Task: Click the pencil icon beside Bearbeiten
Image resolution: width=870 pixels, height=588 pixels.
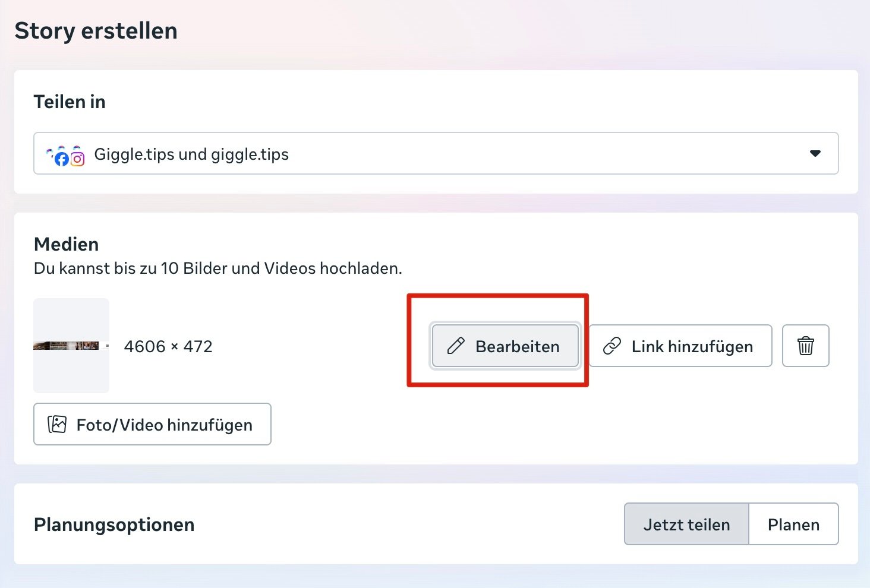Action: pyautogui.click(x=456, y=346)
